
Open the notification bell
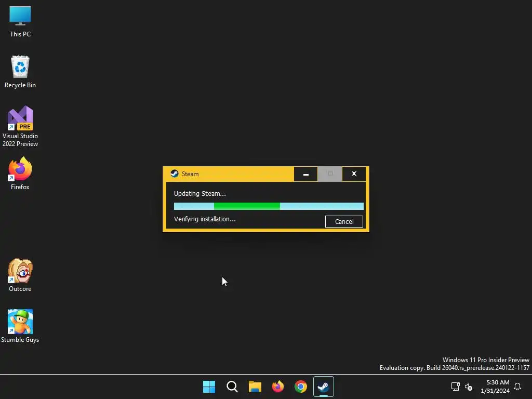pos(517,387)
